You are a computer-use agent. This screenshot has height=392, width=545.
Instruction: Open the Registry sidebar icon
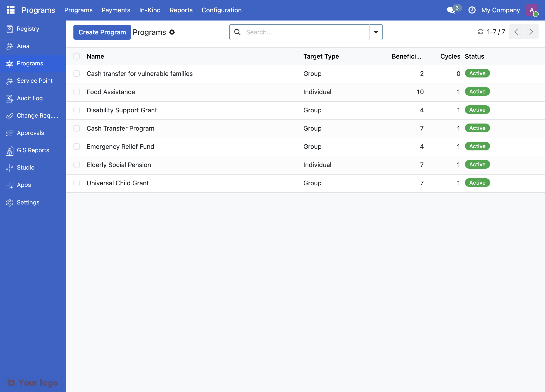(9, 29)
